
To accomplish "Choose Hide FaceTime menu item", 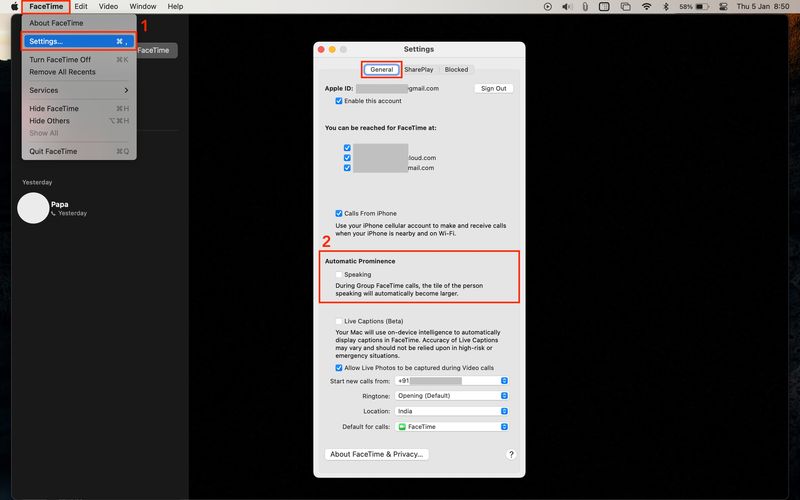I will [79, 109].
